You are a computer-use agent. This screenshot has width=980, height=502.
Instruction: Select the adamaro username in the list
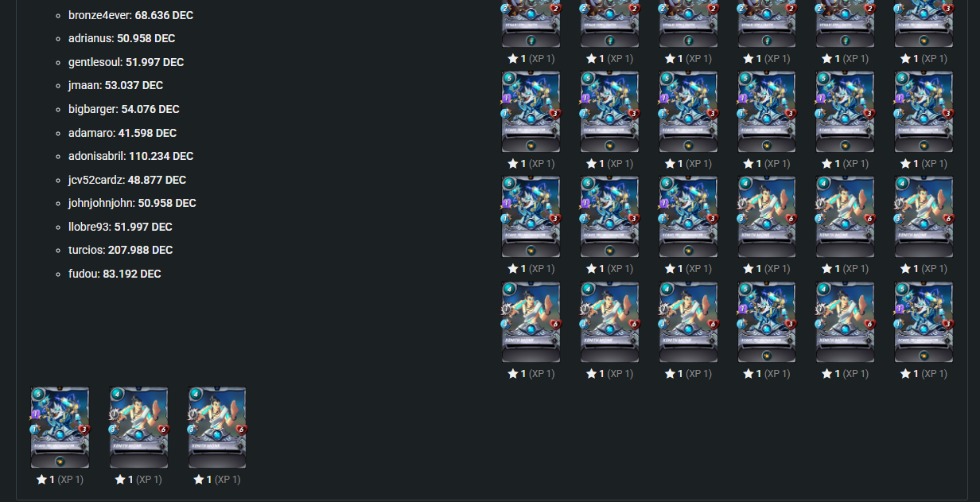click(91, 133)
